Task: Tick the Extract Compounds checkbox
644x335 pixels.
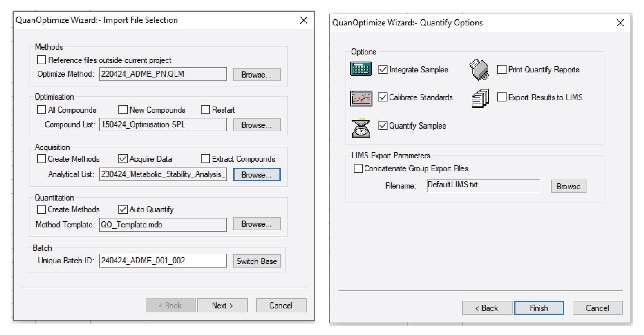Action: tap(205, 159)
